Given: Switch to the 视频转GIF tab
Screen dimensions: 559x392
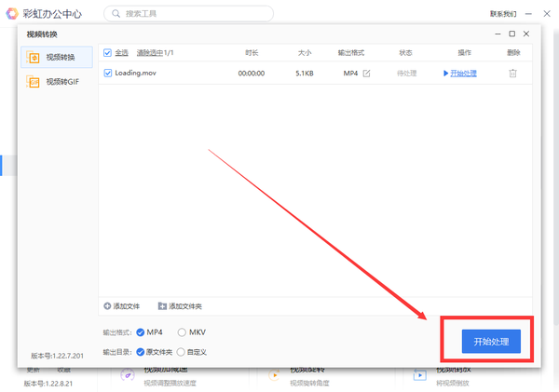Looking at the screenshot, I should 56,82.
